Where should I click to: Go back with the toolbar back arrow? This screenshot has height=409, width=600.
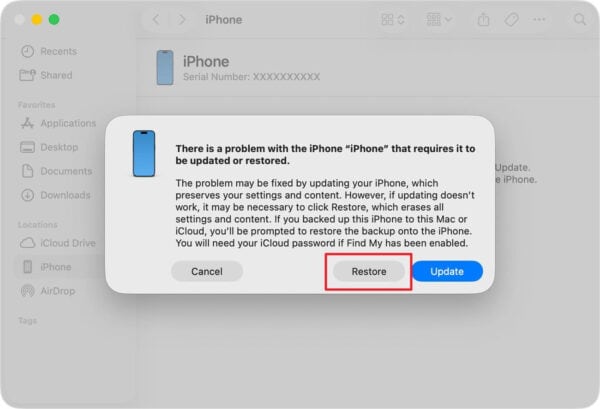156,20
